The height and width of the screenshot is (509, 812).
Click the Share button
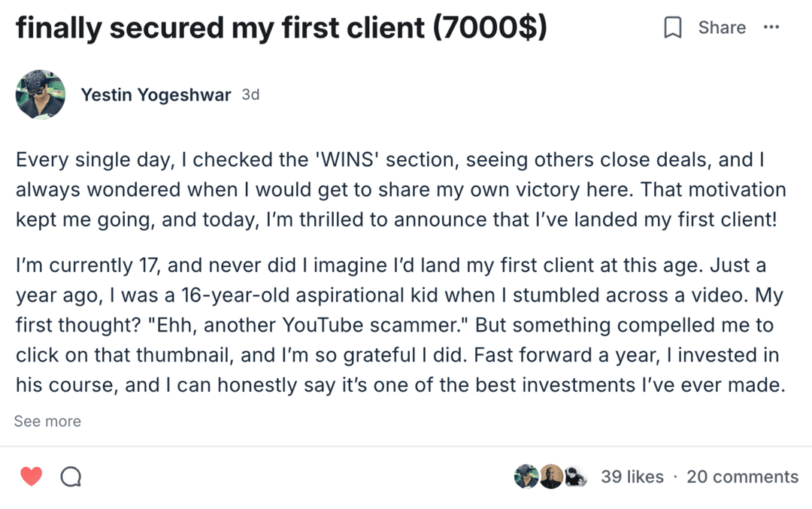[722, 28]
